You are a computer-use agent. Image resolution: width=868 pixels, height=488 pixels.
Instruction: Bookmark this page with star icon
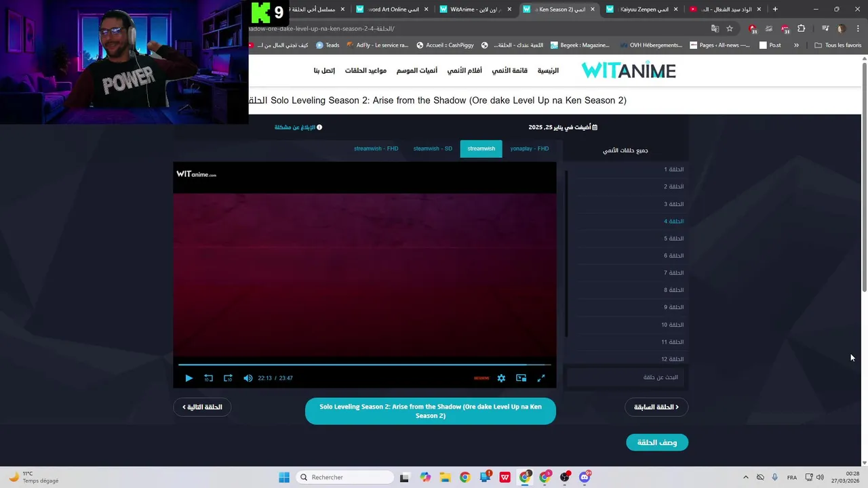tap(730, 28)
